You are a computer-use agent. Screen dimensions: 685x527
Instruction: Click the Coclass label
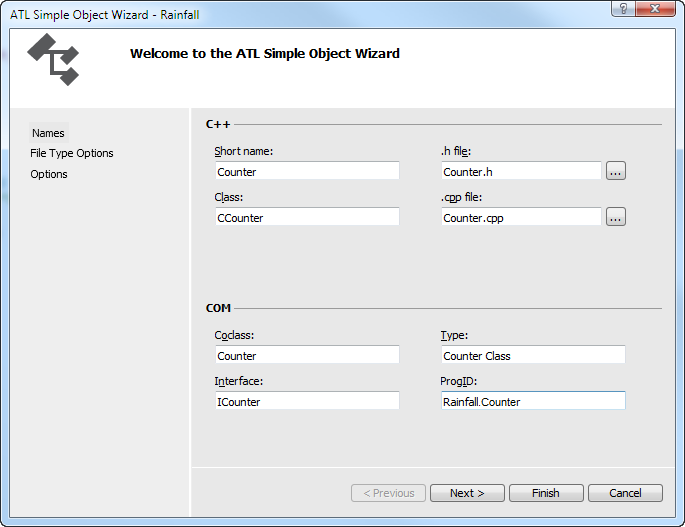point(234,336)
